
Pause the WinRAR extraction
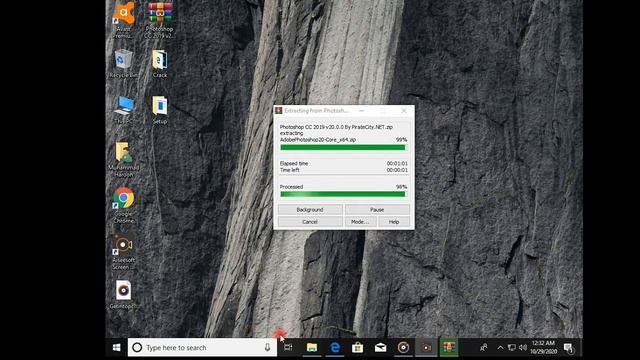point(377,209)
